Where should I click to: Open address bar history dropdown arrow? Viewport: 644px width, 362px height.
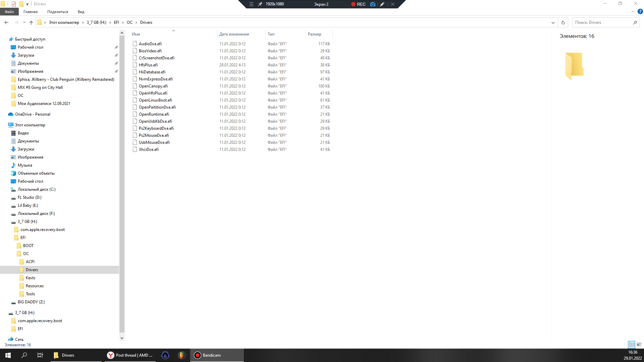(553, 22)
